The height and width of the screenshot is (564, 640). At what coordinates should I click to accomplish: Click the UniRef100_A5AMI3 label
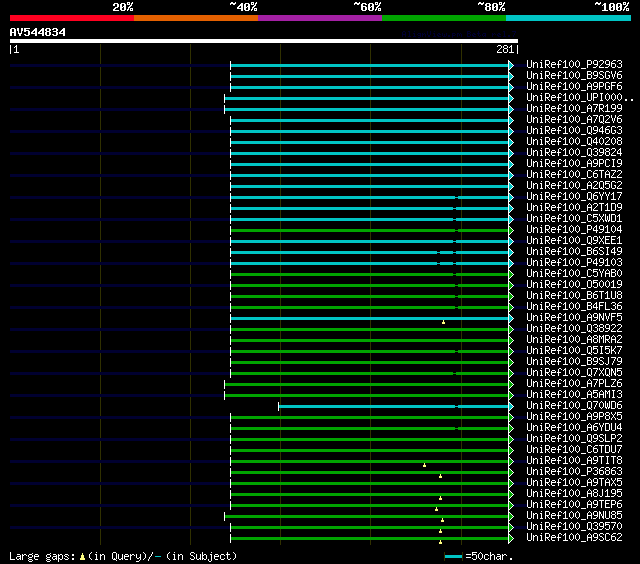[574, 395]
